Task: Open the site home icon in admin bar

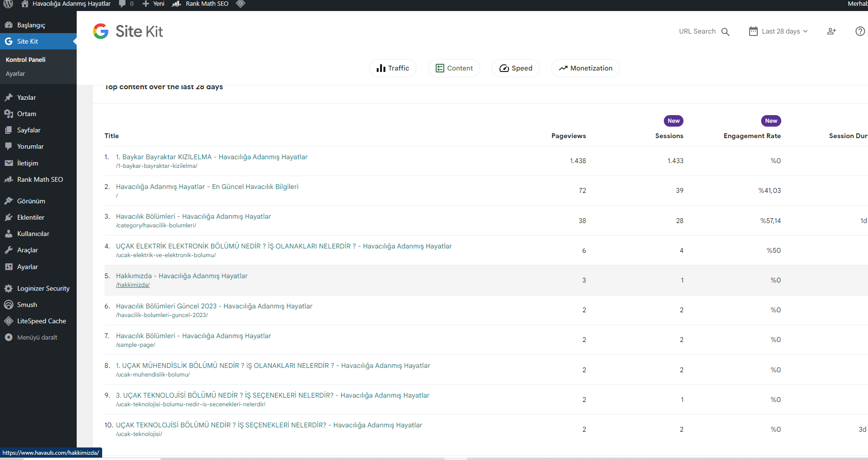Action: pyautogui.click(x=25, y=4)
